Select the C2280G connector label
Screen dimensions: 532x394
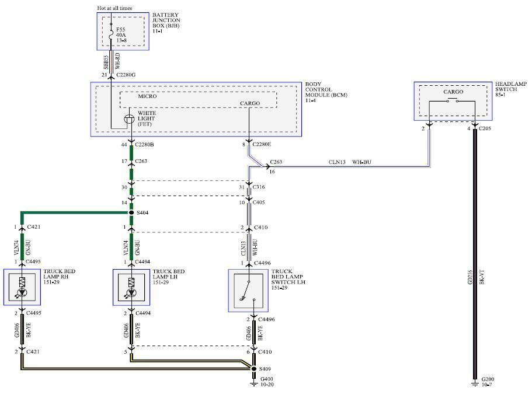[x=126, y=75]
